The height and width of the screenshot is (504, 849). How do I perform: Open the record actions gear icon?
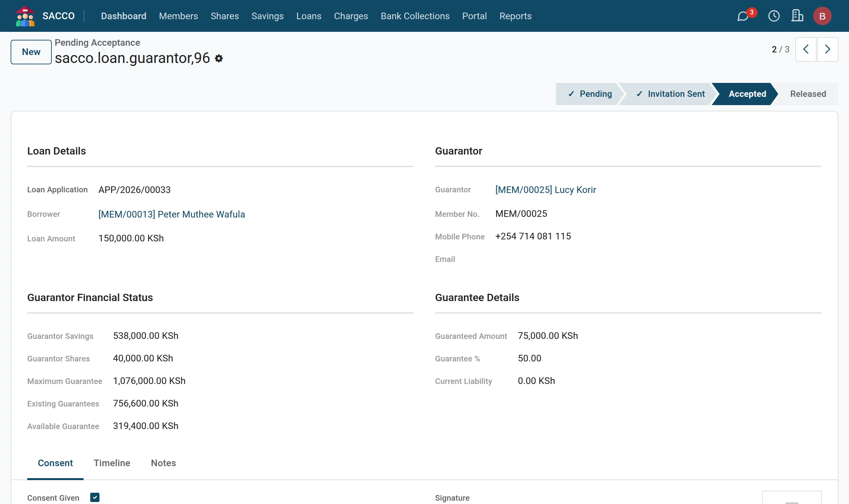[x=219, y=58]
